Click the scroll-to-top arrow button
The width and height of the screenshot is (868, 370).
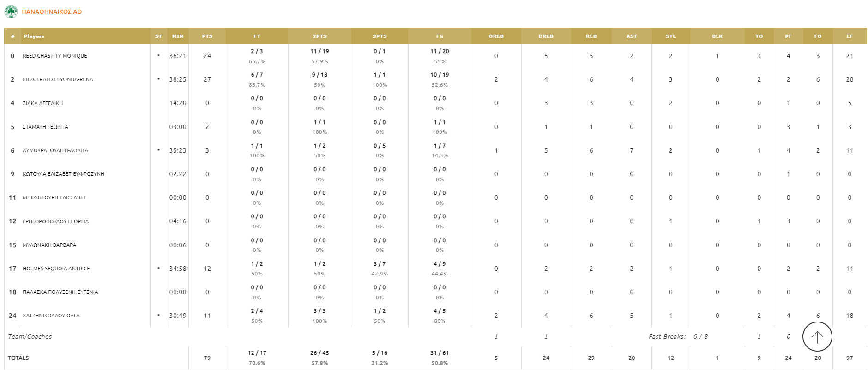[x=817, y=337]
